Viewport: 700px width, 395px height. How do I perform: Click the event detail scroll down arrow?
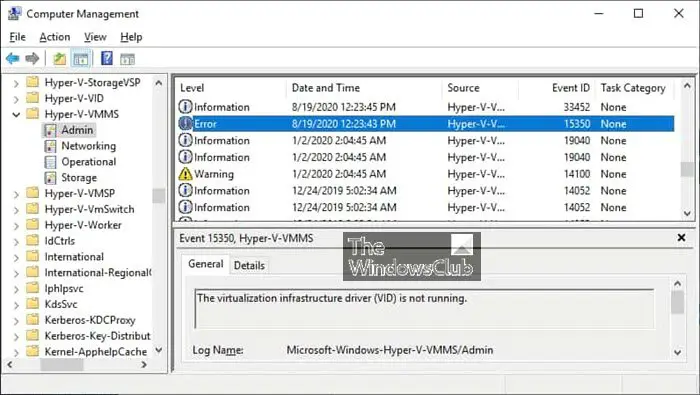[x=677, y=353]
